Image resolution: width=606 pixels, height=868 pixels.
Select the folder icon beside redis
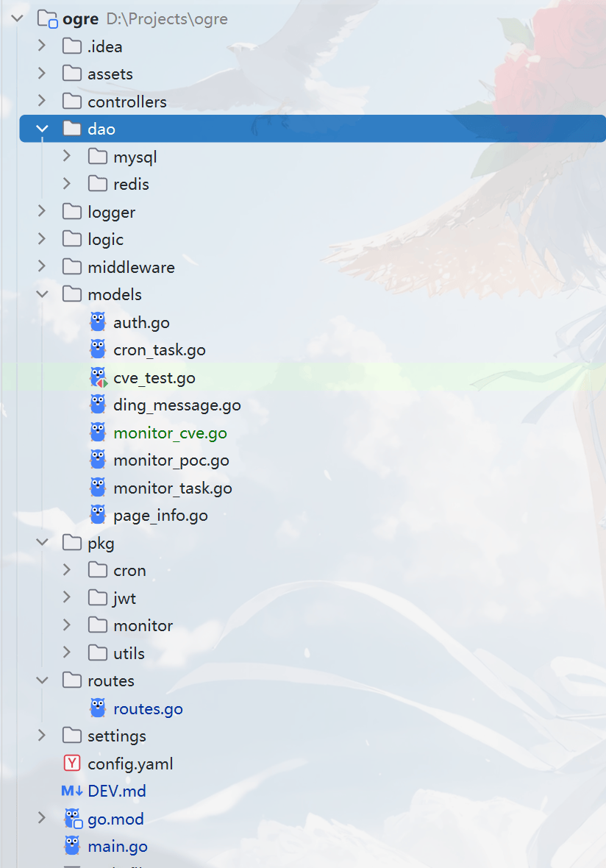tap(97, 184)
